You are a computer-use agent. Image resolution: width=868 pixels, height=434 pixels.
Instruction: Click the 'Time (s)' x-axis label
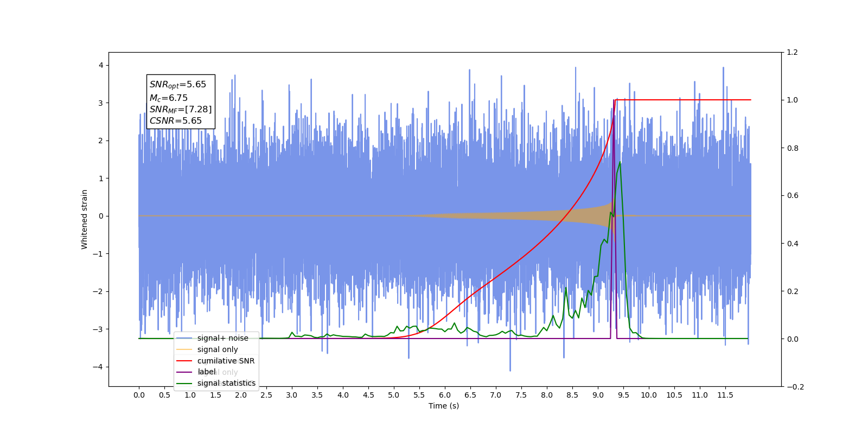tap(444, 406)
